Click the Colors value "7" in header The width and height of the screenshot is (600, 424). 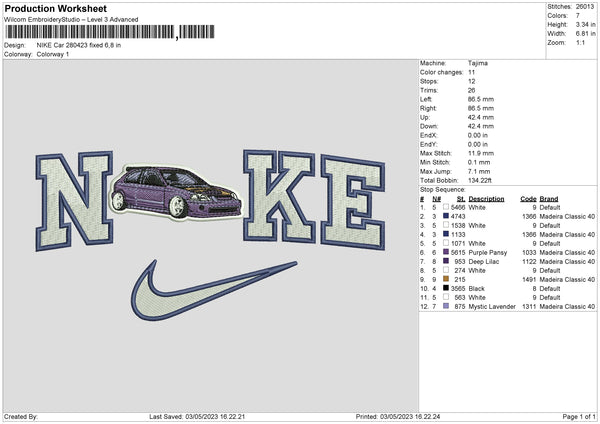578,16
